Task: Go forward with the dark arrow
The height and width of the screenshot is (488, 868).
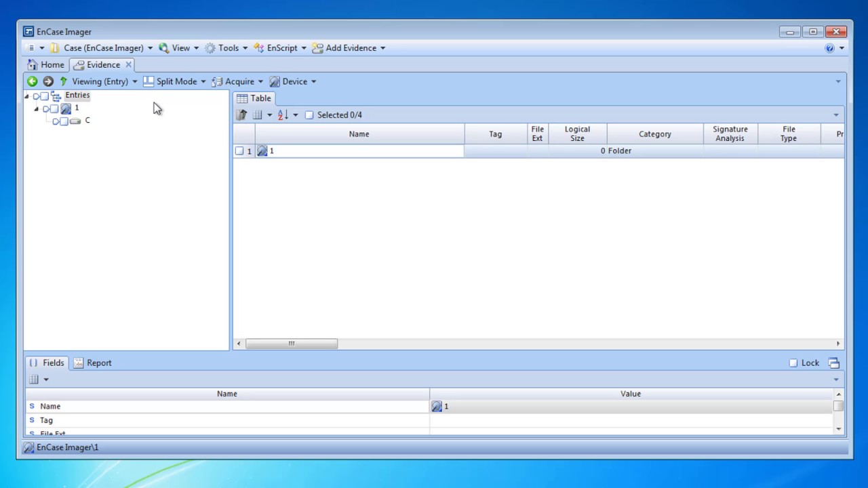Action: (x=48, y=81)
